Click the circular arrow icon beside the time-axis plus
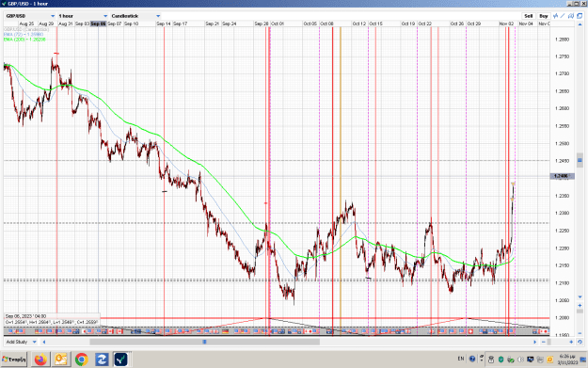This screenshot has width=588, height=368. [580, 342]
